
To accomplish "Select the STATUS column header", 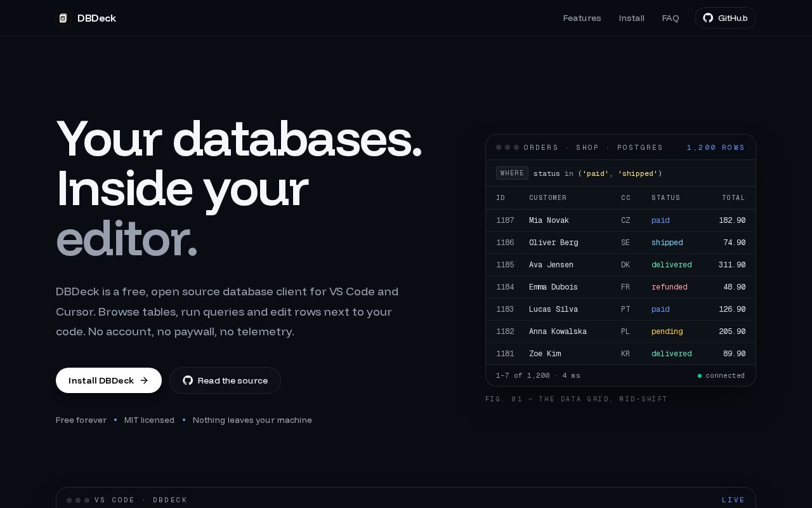I will coord(665,197).
